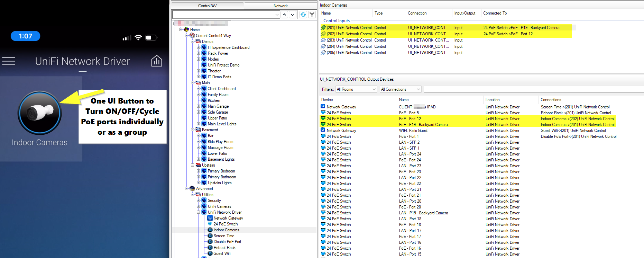Screen dimensions: 644x258
Task: Select Primary Bedroom in the tree
Action: tap(221, 171)
